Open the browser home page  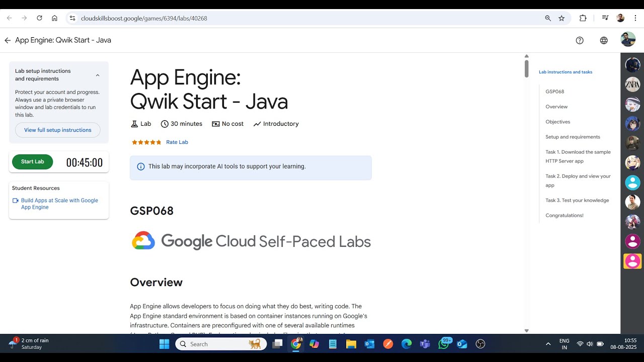click(54, 18)
